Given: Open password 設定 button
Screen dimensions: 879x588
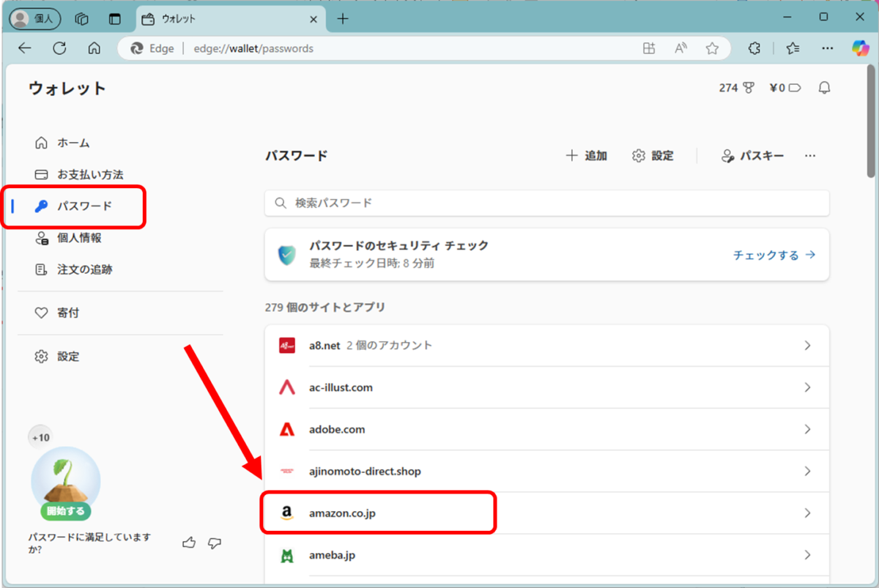Looking at the screenshot, I should [x=653, y=156].
